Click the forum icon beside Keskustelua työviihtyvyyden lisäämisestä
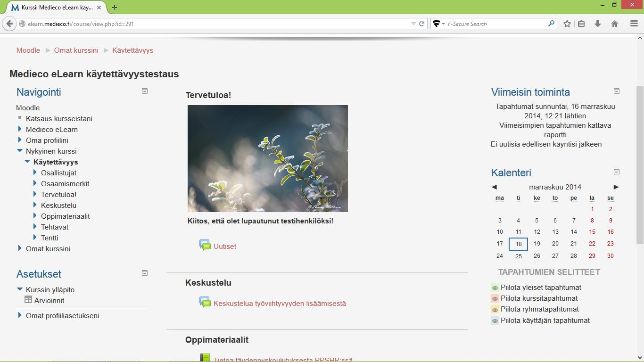Image resolution: width=644 pixels, height=362 pixels. point(205,303)
